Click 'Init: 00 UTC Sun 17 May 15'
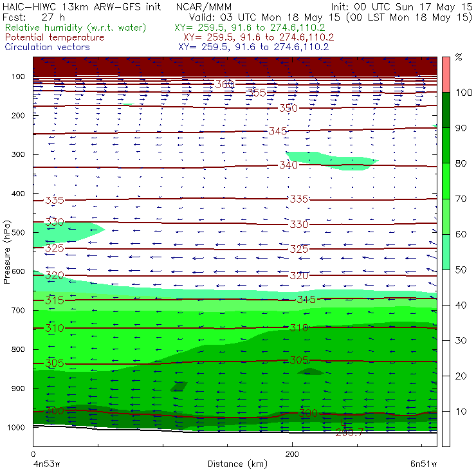Viewport: 476px width, 476px height. pos(401,7)
